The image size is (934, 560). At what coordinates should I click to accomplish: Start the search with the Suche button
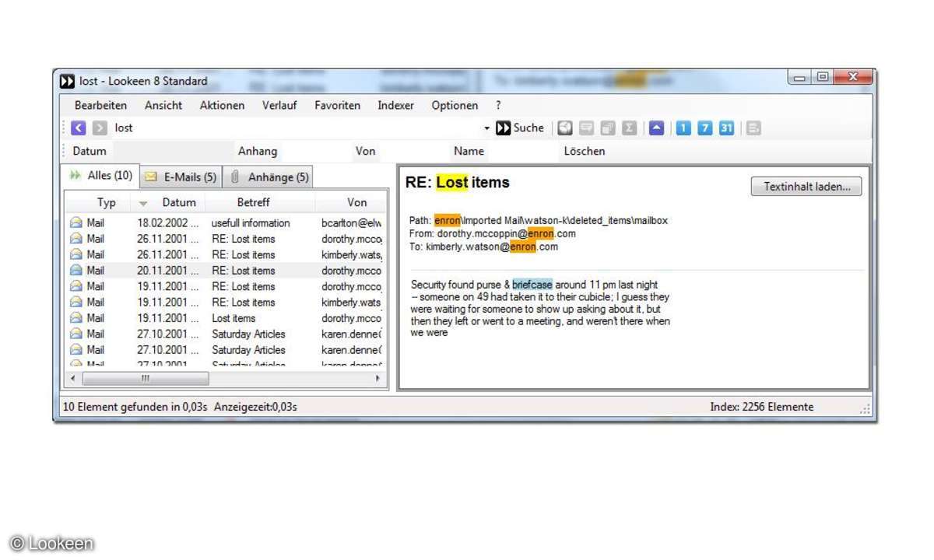pyautogui.click(x=520, y=128)
